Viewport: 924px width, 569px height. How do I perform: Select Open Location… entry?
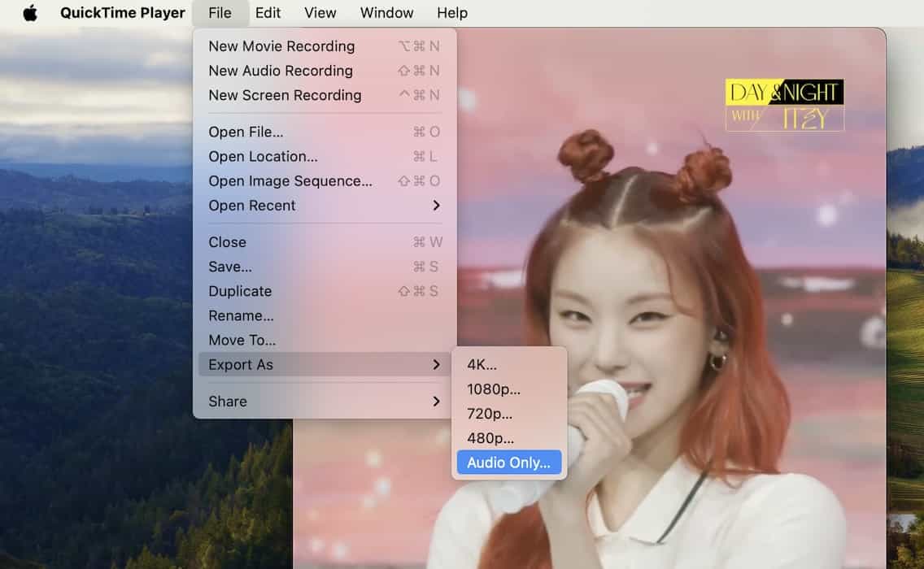(x=263, y=156)
